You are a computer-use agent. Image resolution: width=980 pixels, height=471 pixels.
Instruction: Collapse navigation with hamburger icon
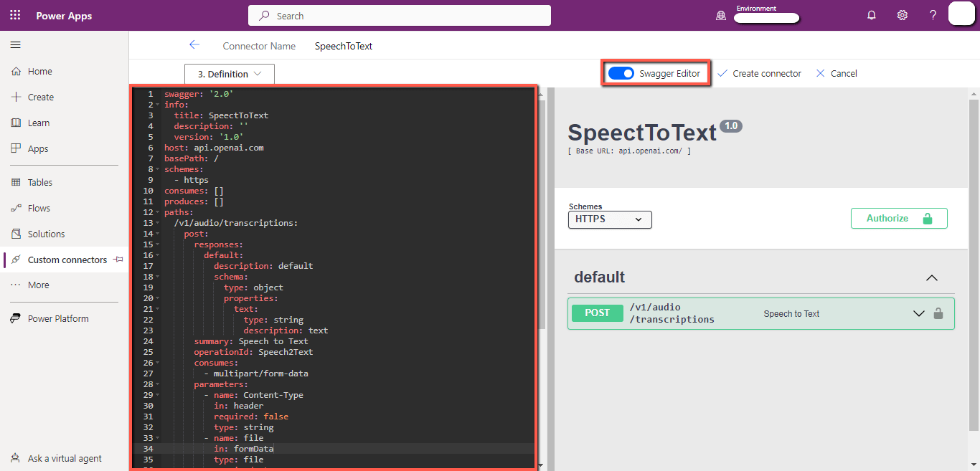[15, 45]
